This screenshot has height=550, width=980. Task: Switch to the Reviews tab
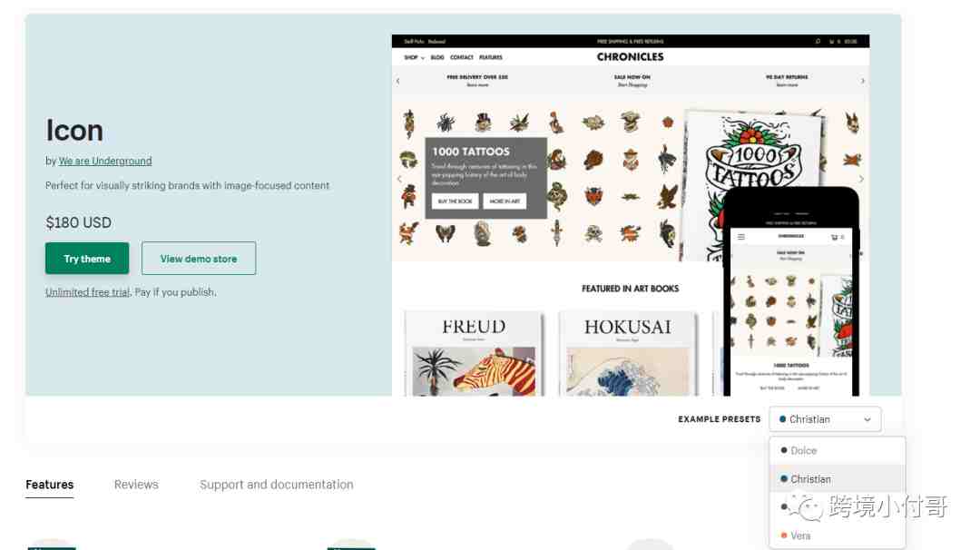[136, 485]
